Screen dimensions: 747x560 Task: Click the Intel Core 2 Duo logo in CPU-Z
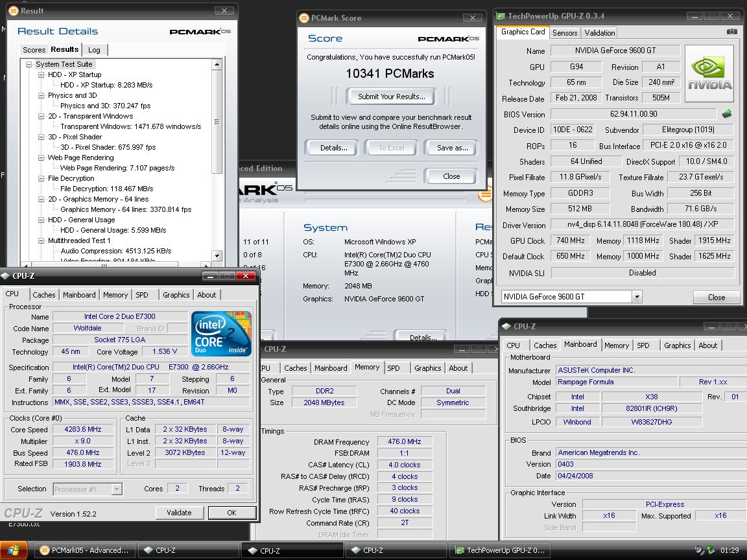pyautogui.click(x=221, y=333)
